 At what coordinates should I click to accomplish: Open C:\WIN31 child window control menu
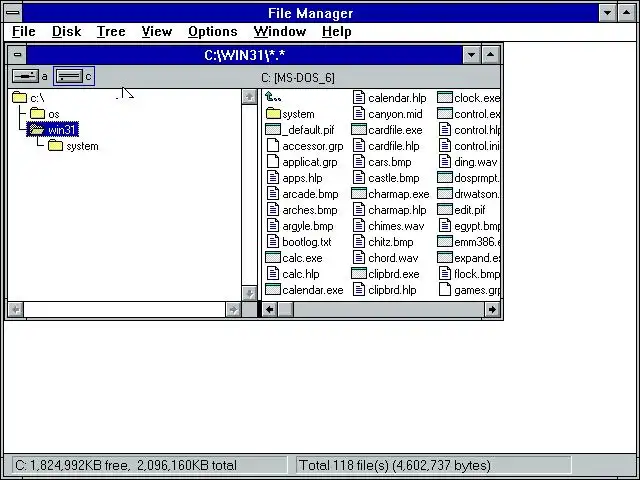17,54
